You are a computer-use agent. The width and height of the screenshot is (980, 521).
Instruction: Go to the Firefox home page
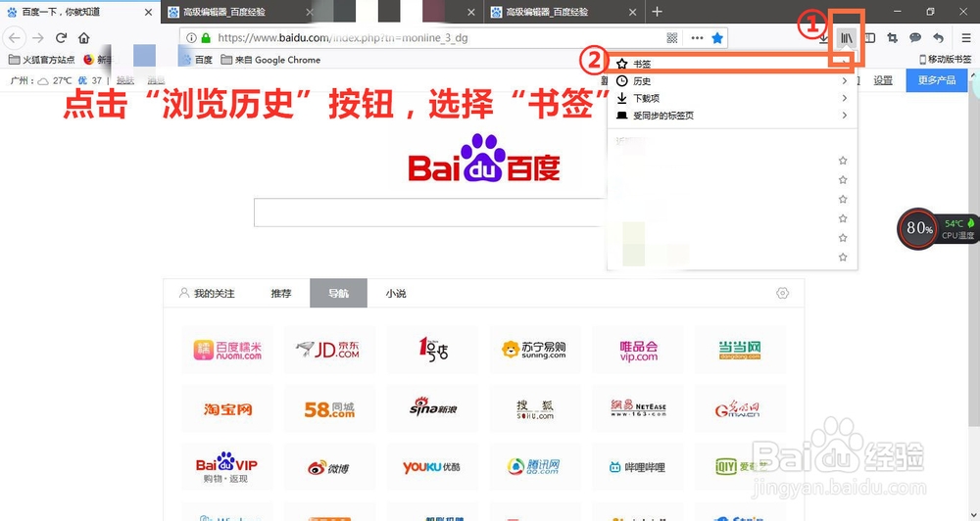[x=83, y=38]
